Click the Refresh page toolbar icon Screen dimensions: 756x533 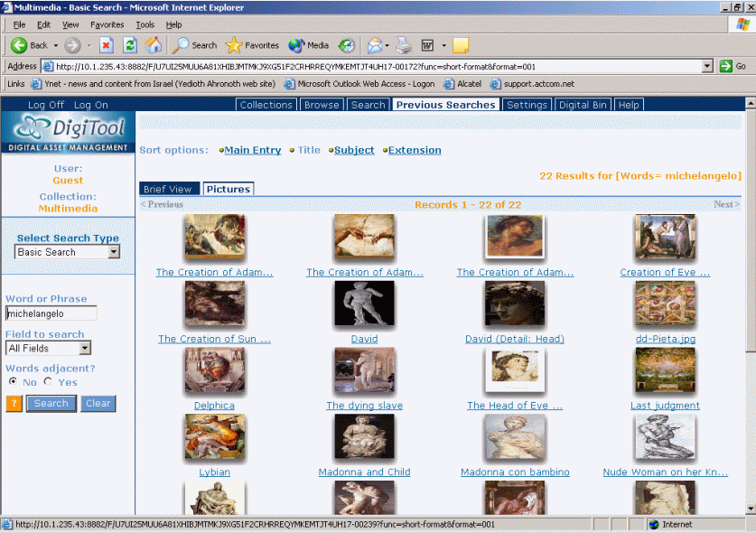click(130, 45)
